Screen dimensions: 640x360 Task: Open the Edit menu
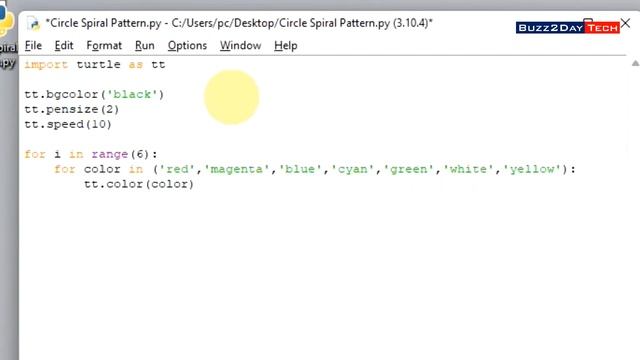[64, 46]
